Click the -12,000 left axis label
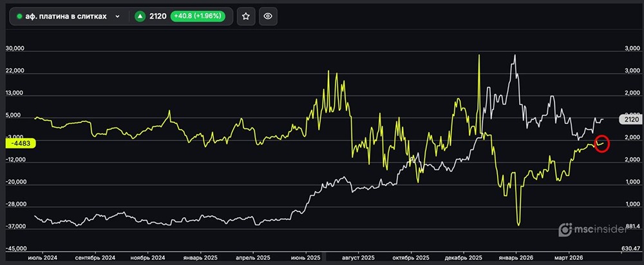Screen dimensions: 644x265 point(16,160)
